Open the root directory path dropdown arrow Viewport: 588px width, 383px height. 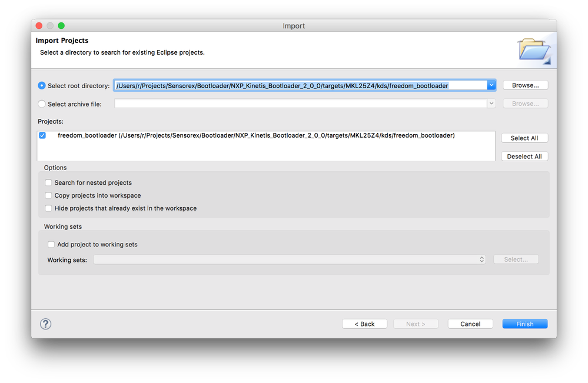pos(491,85)
